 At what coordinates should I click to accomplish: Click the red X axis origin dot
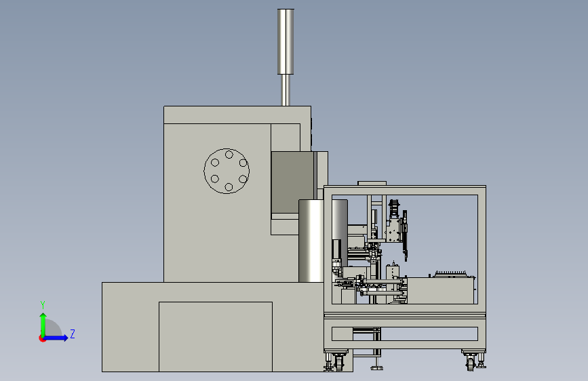pos(42,339)
